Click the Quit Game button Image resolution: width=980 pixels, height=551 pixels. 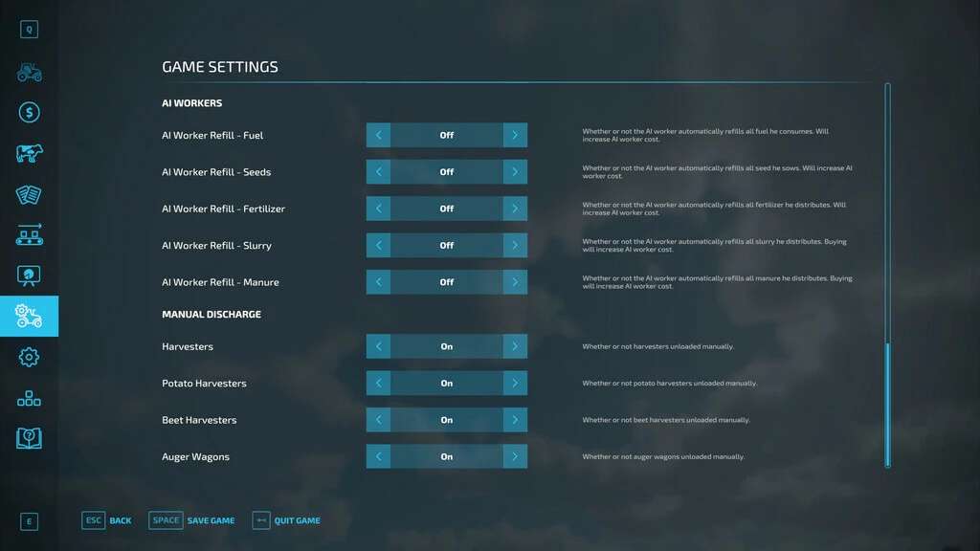286,520
